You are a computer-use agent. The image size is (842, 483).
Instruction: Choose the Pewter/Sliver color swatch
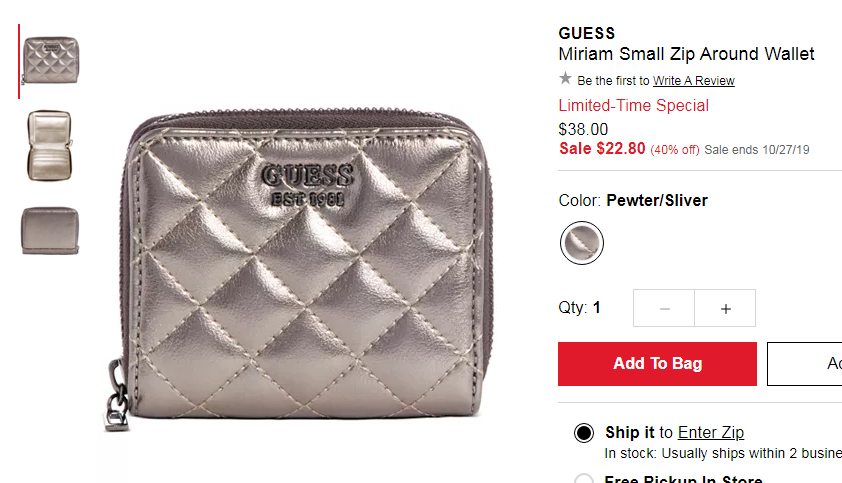582,243
